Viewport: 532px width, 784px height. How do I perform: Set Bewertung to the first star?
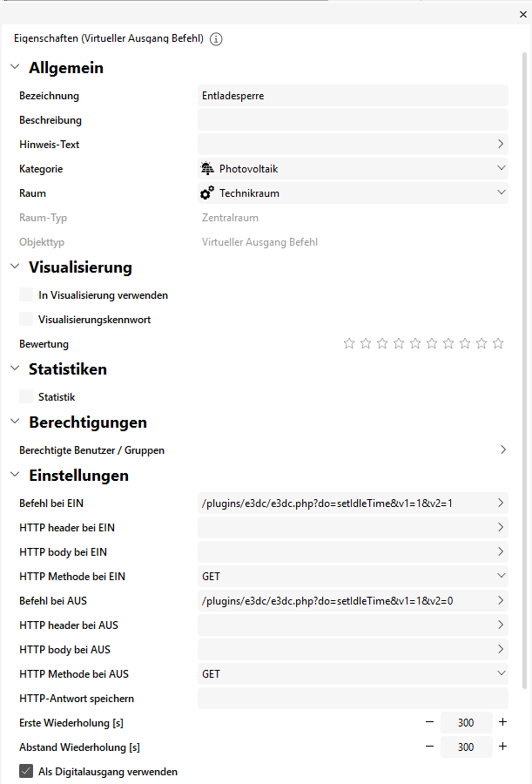[349, 344]
